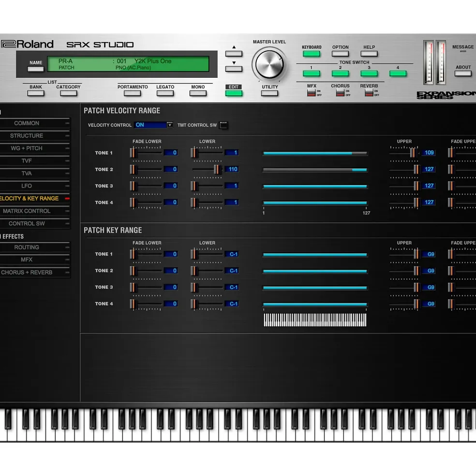476x476 pixels.
Task: Click the ABOUT button
Action: pyautogui.click(x=463, y=73)
